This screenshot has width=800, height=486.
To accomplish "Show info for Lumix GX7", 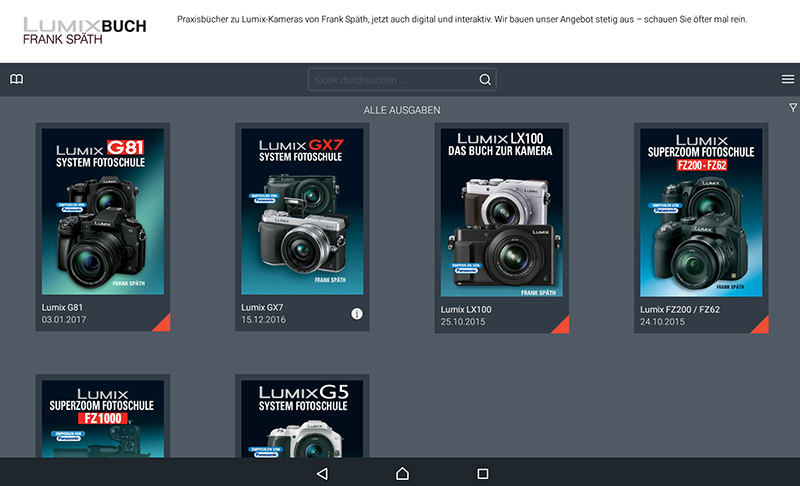I will [x=357, y=314].
